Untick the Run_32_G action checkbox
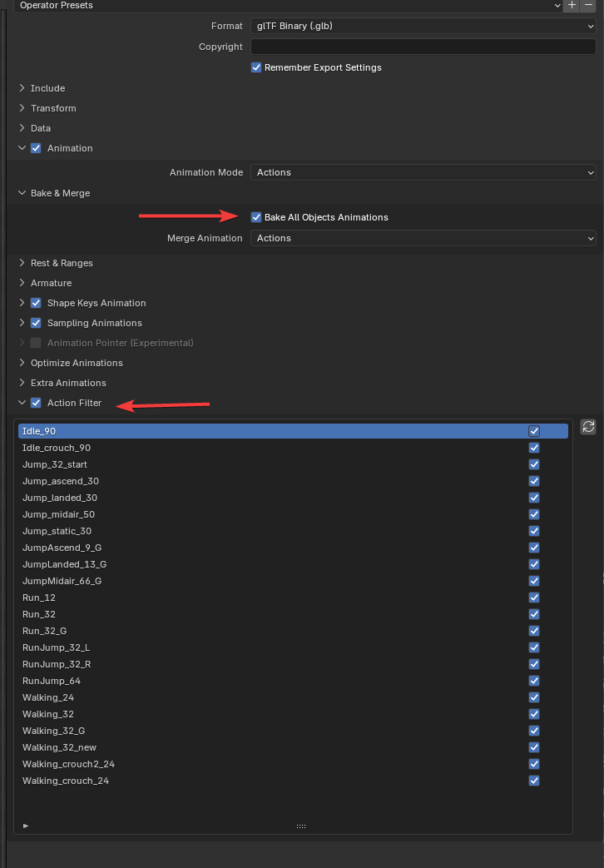Screen dimensions: 604x868 pos(534,631)
